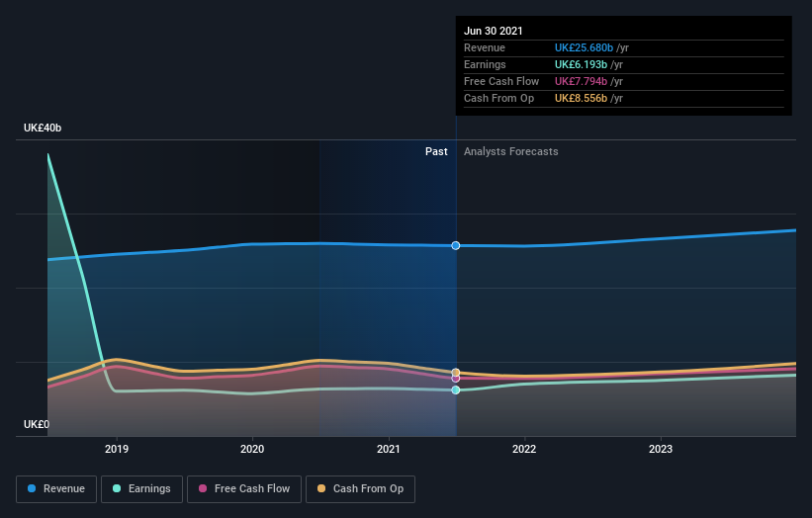This screenshot has width=812, height=518.
Task: Toggle the Revenue legend series
Action: [x=56, y=489]
